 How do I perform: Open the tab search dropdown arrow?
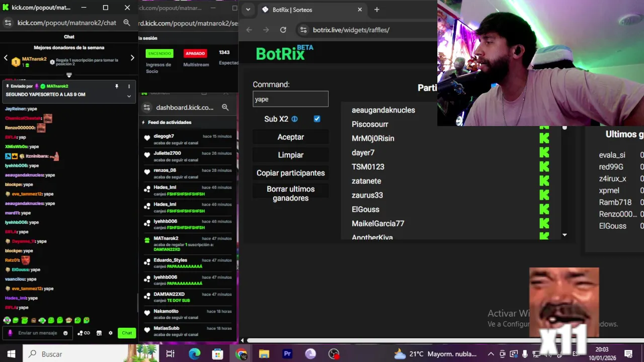(x=248, y=10)
